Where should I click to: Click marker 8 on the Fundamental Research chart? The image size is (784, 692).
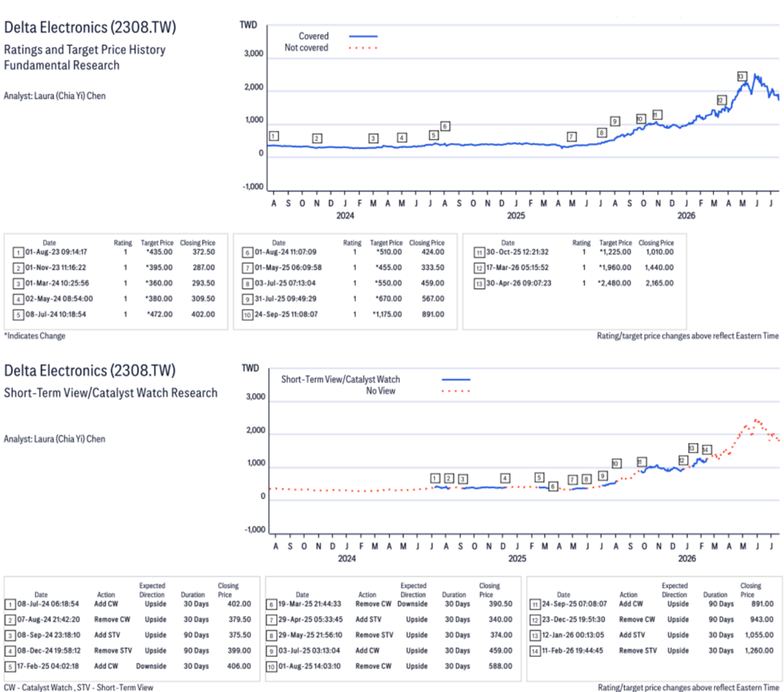602,132
